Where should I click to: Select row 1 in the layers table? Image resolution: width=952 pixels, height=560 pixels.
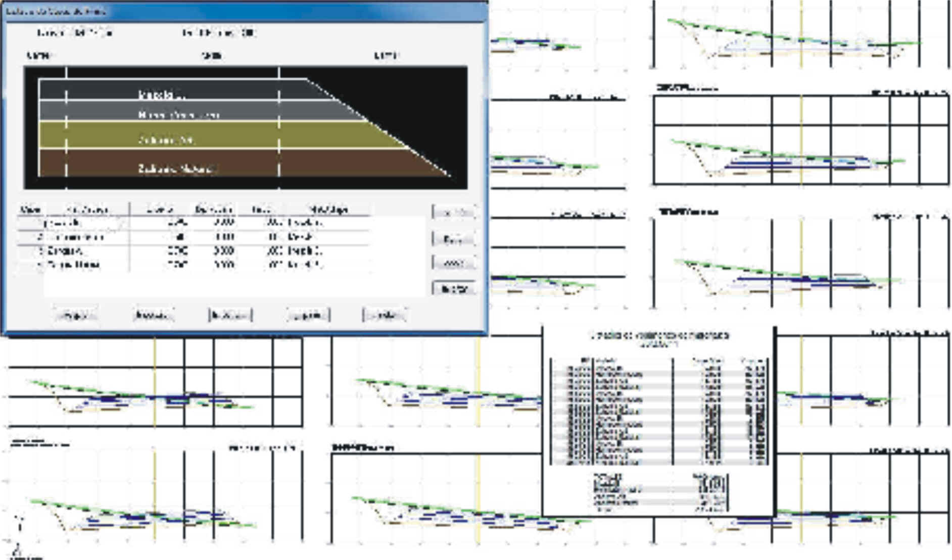tap(192, 223)
